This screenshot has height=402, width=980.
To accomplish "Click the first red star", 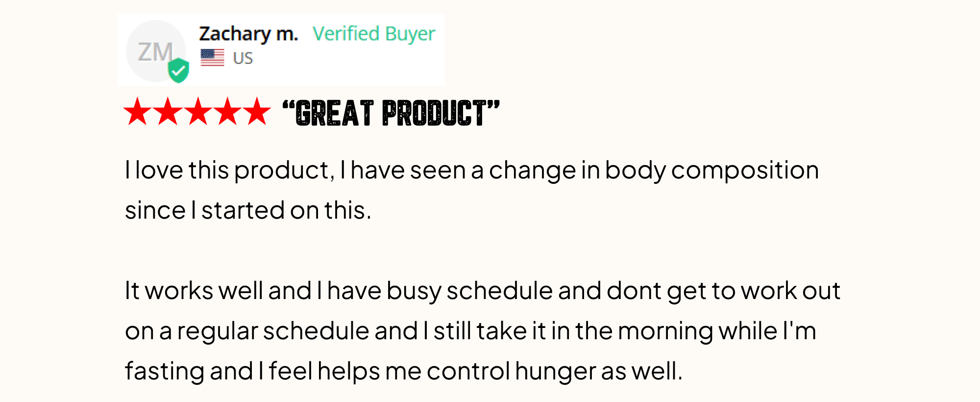I will pyautogui.click(x=138, y=111).
